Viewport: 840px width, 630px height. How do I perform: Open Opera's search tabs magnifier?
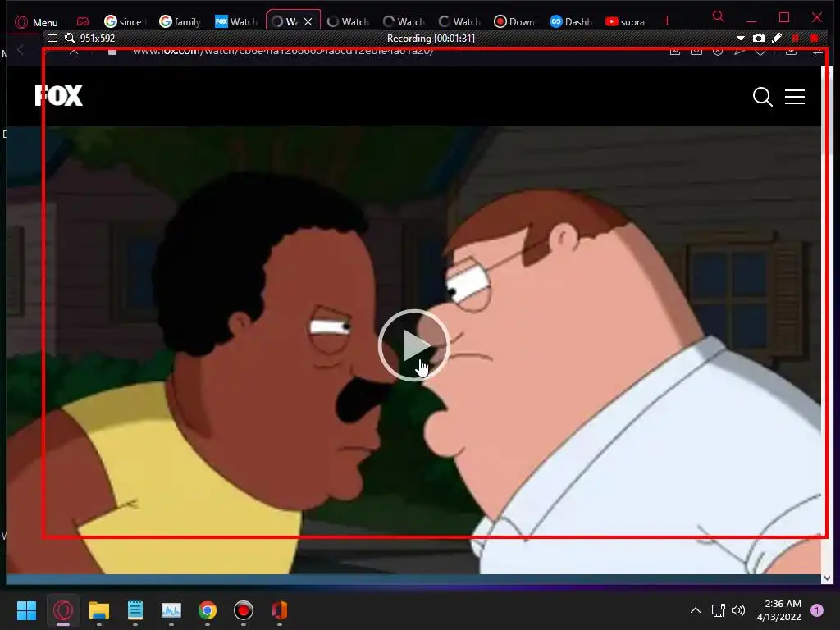click(719, 16)
